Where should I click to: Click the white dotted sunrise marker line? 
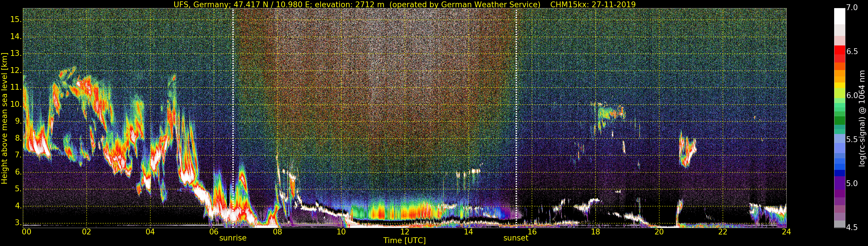click(233, 118)
